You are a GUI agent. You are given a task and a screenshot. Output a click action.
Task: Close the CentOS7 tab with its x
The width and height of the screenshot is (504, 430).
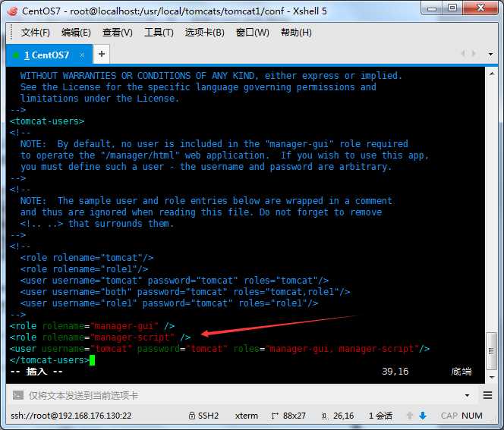(x=82, y=55)
